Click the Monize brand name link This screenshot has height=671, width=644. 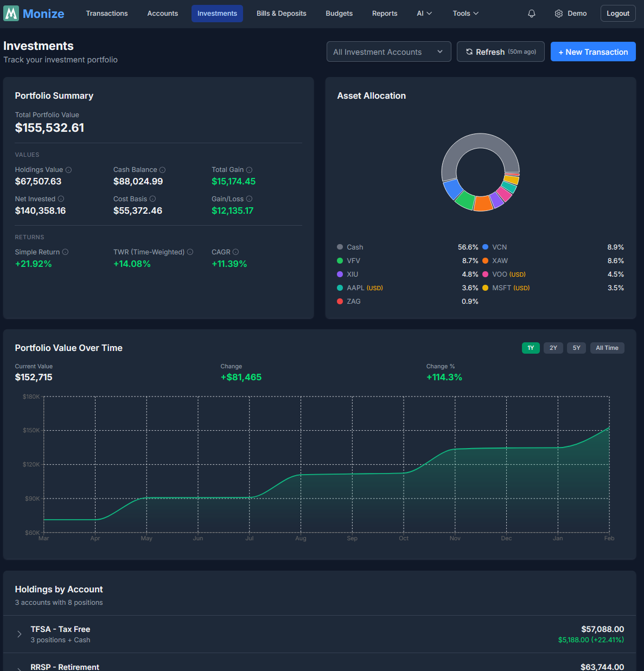43,14
